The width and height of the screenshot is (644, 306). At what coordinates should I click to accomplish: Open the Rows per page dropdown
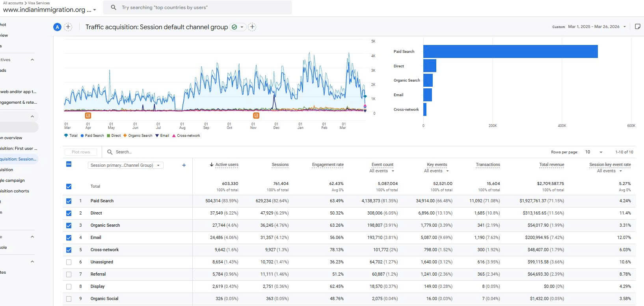594,152
